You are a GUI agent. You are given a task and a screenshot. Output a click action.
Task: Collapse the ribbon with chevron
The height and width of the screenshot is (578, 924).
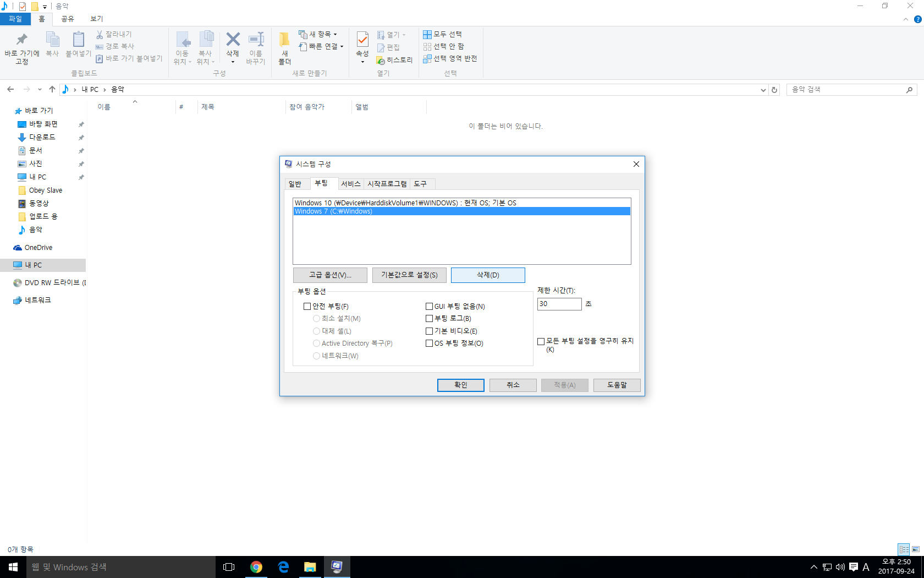pos(905,19)
